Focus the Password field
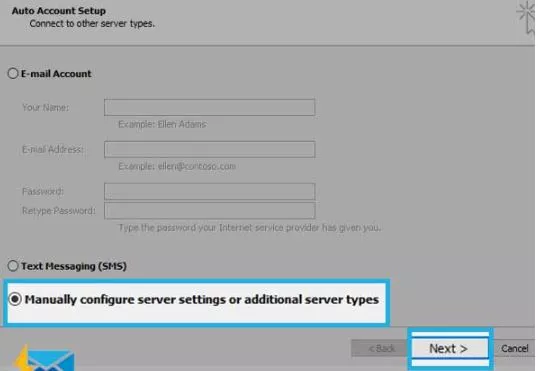Screen dimensions: 538x371 point(210,192)
